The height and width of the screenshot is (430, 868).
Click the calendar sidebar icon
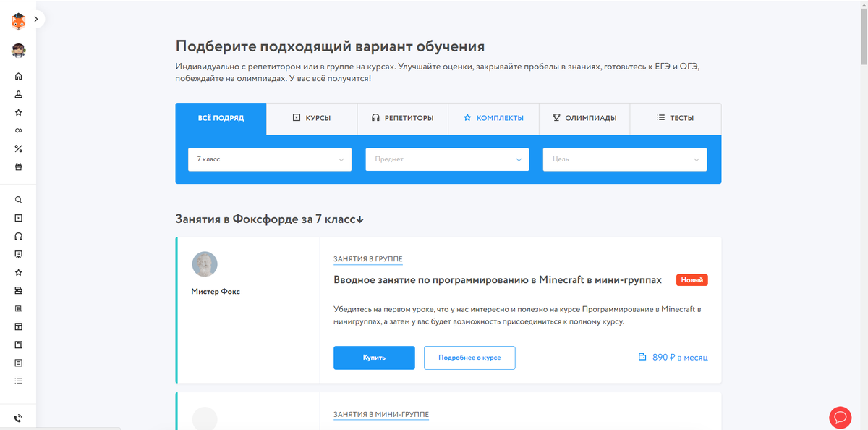coord(19,326)
